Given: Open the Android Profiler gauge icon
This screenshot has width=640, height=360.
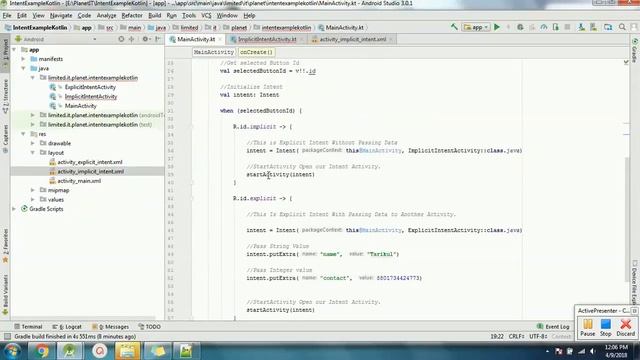Looking at the screenshot, I should click(544, 27).
